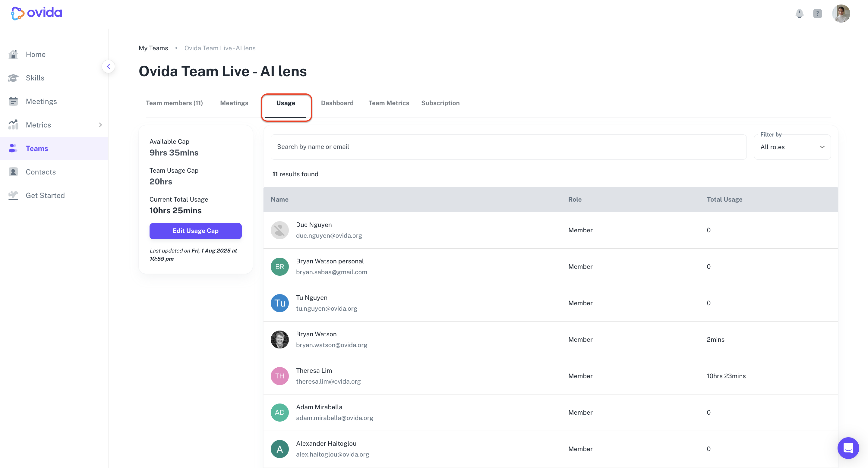
Task: Click the email theresa.lim@ovida.org
Action: 328,382
